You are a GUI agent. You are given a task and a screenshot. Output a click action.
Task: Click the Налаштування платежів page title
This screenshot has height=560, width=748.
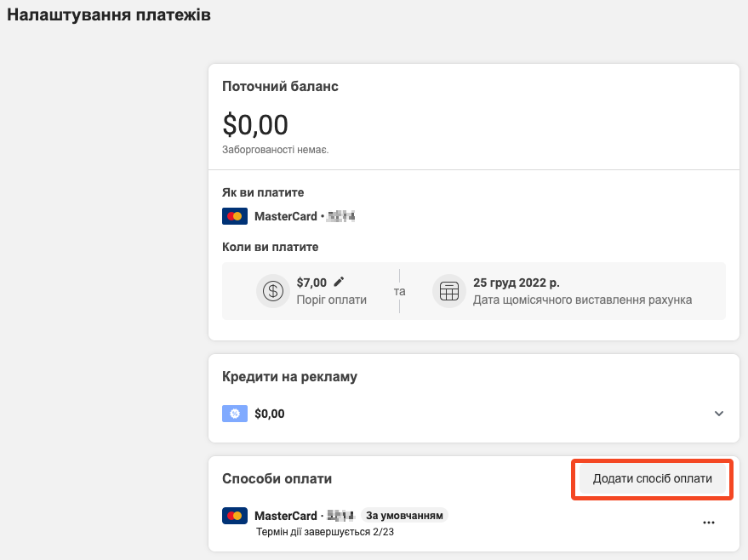(x=109, y=15)
